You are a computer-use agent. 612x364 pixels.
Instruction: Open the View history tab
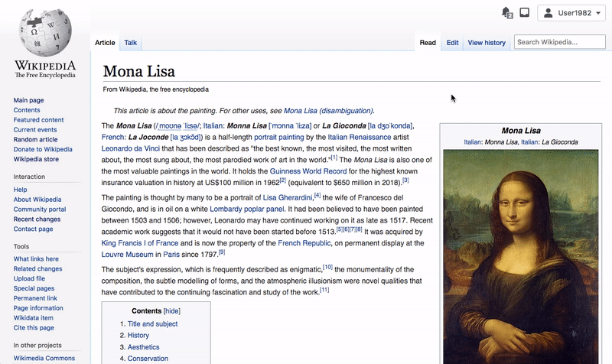(x=487, y=43)
